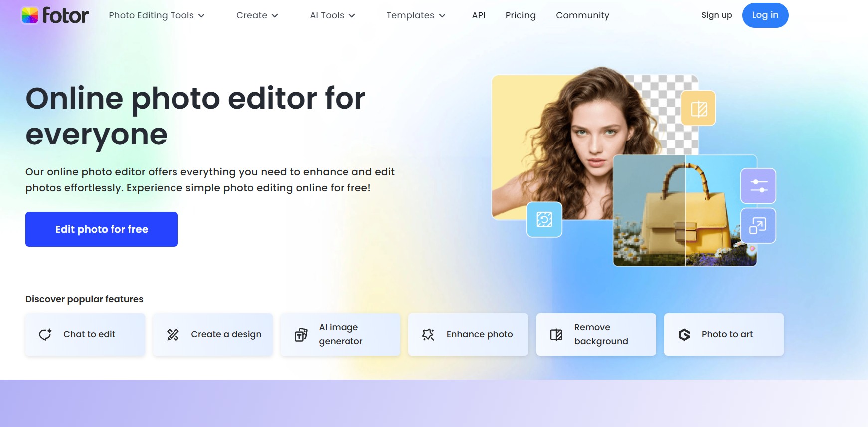Image resolution: width=868 pixels, height=427 pixels.
Task: Open the AI image generator feature card
Action: click(x=341, y=335)
